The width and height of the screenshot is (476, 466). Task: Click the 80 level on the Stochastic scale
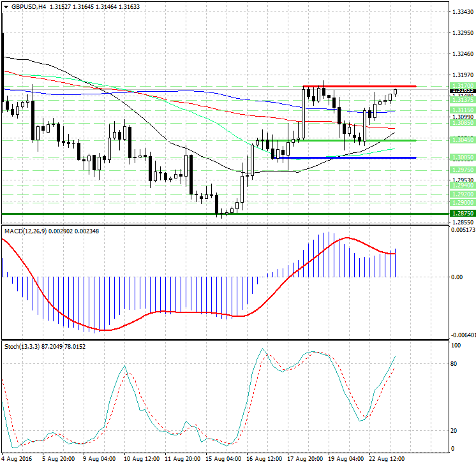pos(455,364)
